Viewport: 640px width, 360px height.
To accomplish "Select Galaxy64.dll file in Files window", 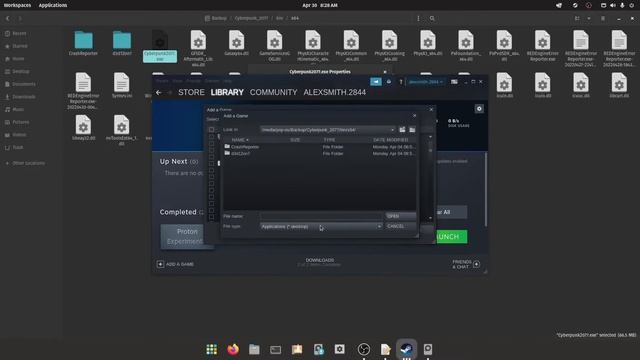I will [236, 43].
